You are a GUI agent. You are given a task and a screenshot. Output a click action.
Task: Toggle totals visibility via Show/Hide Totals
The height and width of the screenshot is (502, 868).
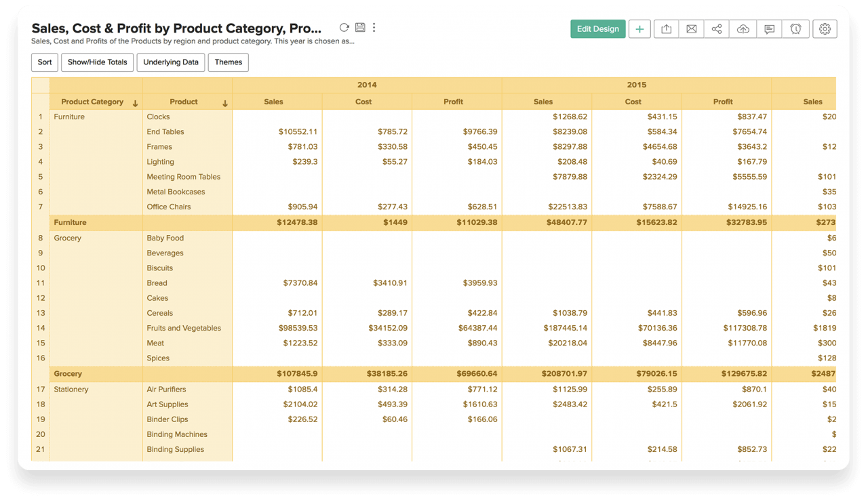(97, 62)
